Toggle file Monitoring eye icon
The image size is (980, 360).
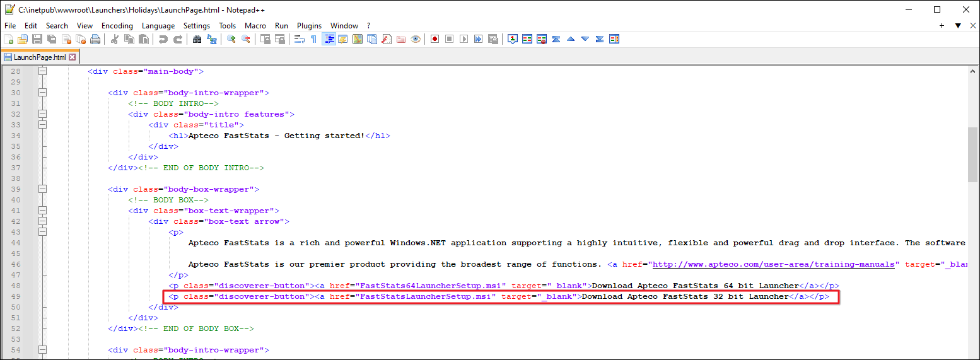point(416,39)
